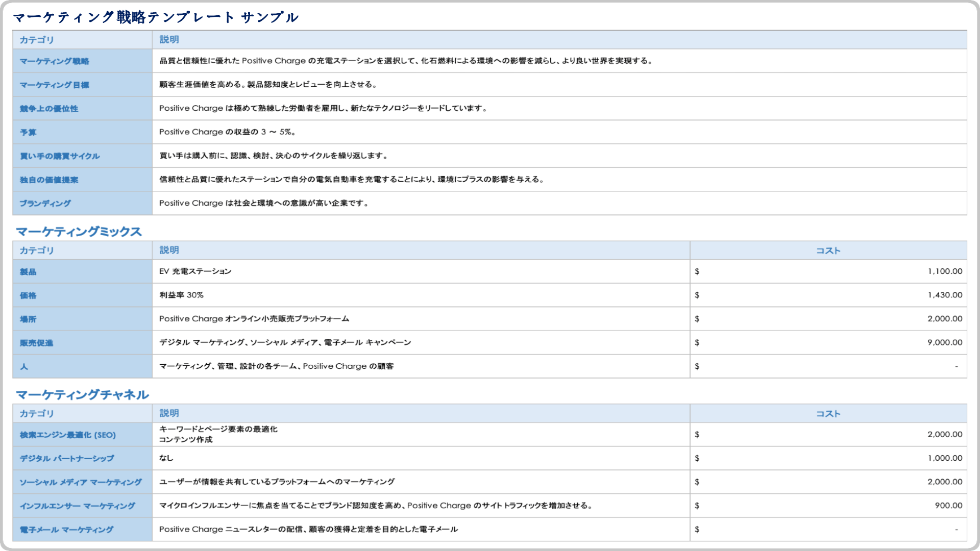Select the 価格 category cell
Screen dimensions: 980x551
click(x=82, y=295)
